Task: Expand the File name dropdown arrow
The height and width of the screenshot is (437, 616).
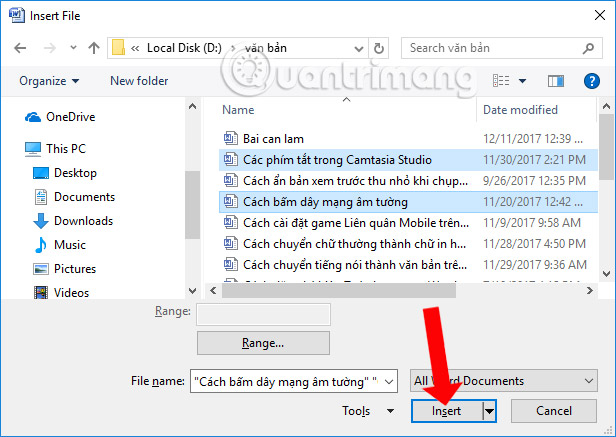Action: [389, 381]
